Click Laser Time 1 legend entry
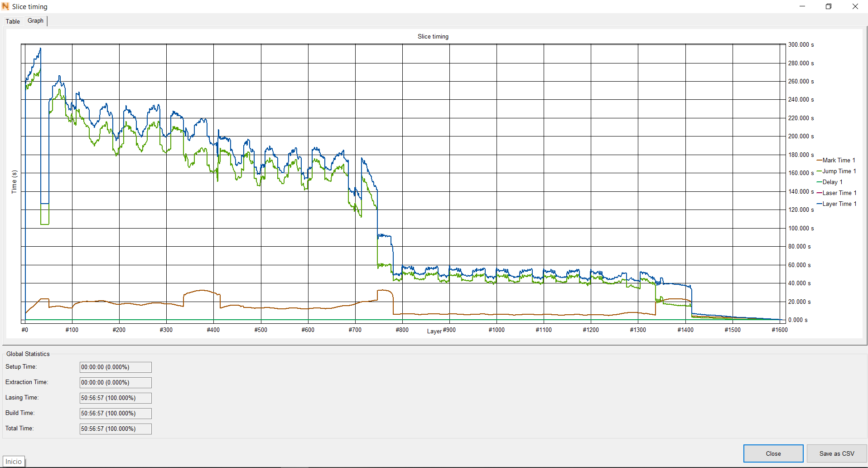This screenshot has width=868, height=468. pos(836,193)
